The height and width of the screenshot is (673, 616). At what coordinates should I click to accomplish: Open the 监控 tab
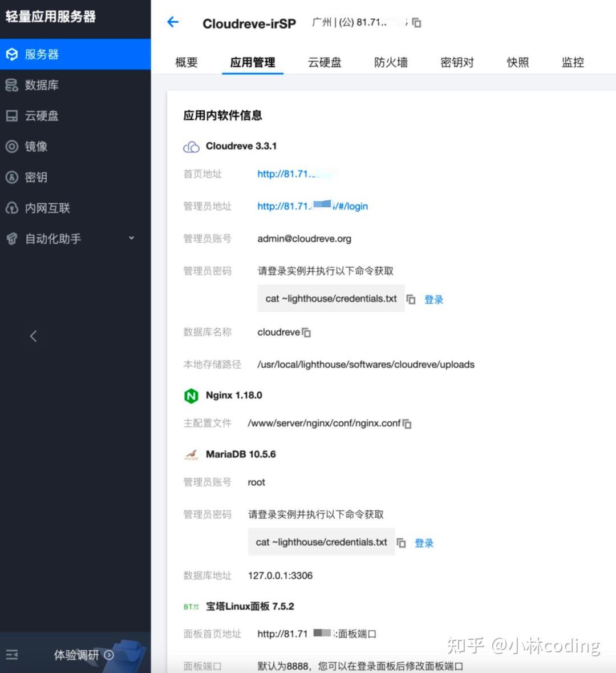[572, 63]
